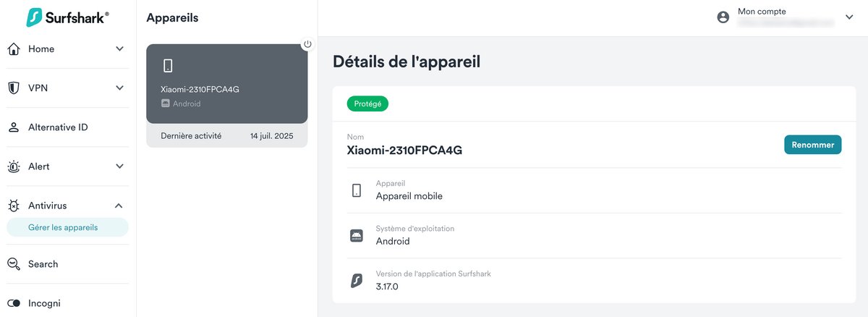This screenshot has height=317, width=868.
Task: Click the VPN shield icon
Action: point(14,88)
